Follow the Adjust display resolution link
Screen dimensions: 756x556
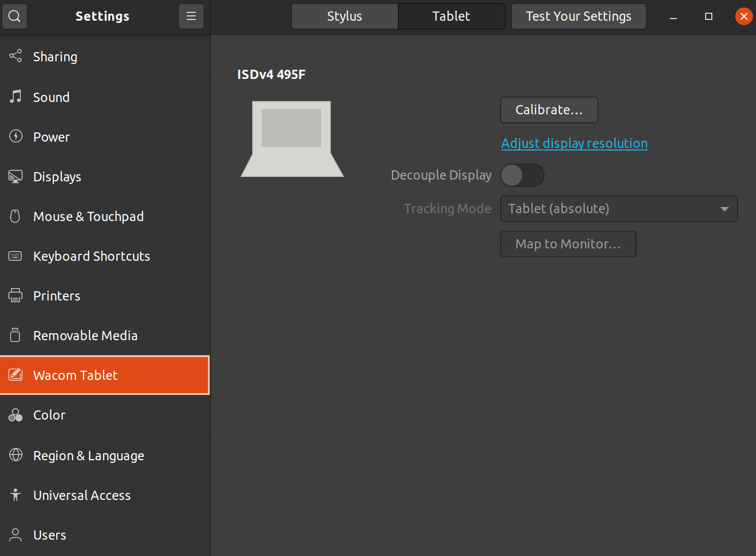pyautogui.click(x=574, y=143)
